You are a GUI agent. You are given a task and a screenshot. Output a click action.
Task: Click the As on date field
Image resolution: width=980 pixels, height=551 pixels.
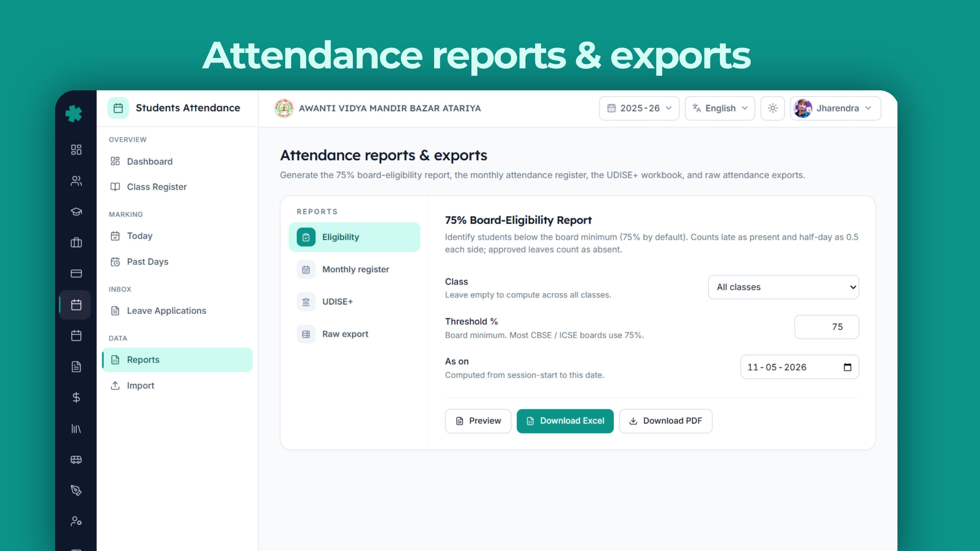799,367
